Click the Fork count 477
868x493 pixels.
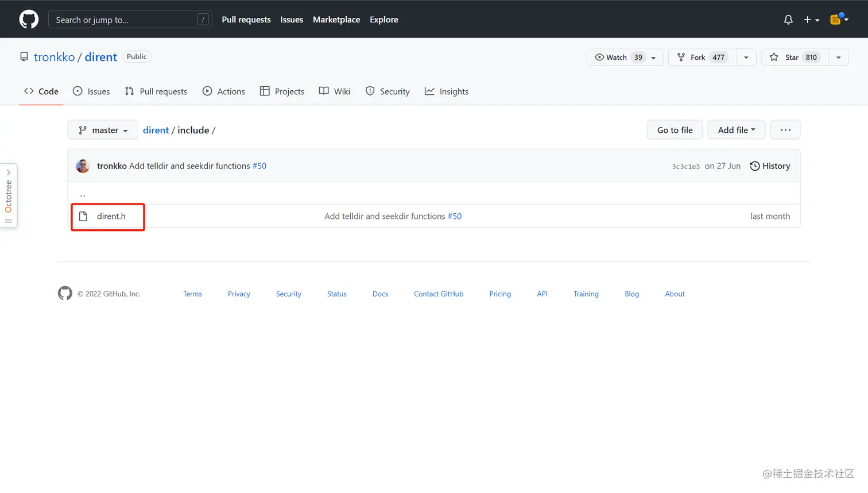point(718,57)
